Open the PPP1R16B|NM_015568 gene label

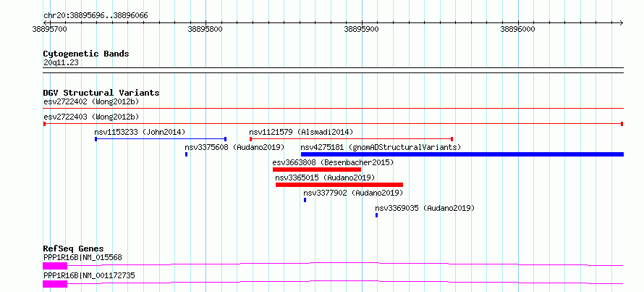pos(82,257)
